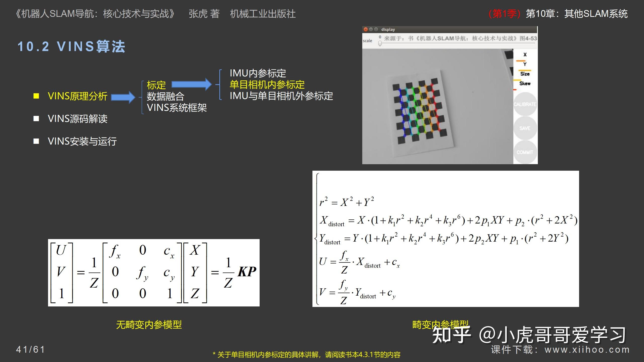This screenshot has width=644, height=362.
Task: Minimize the display calibration window
Action: click(371, 29)
